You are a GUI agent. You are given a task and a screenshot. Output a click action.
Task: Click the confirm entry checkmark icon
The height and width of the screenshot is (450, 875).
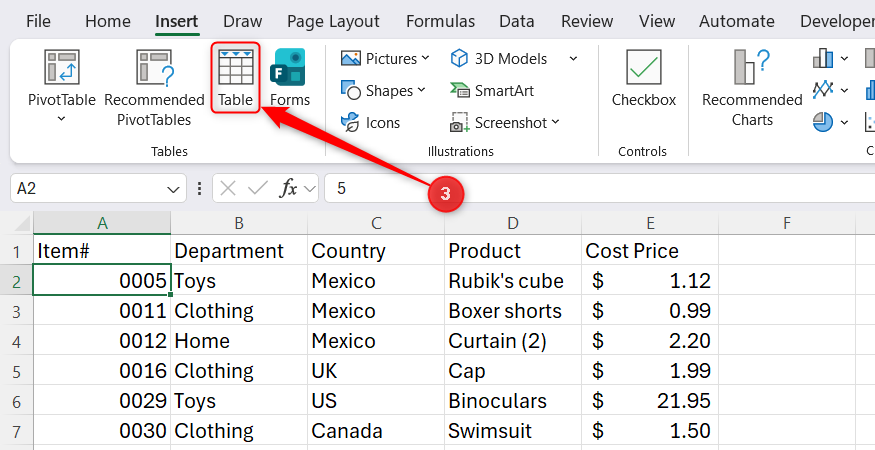coord(257,189)
